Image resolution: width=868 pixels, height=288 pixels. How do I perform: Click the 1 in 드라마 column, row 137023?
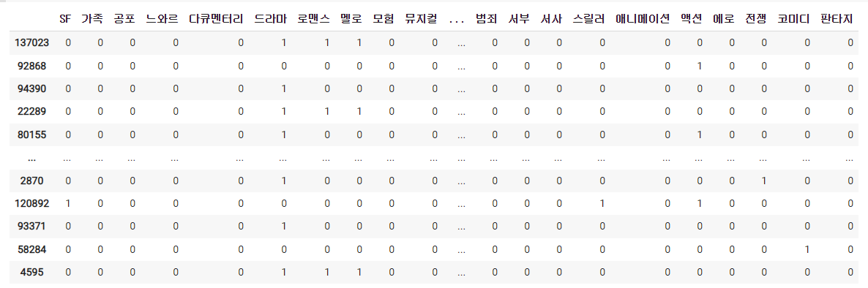283,42
